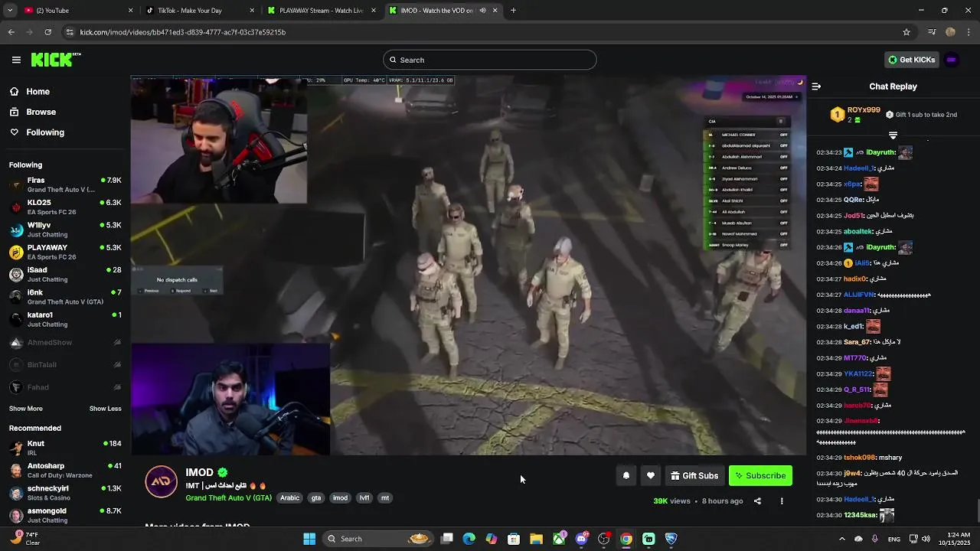The width and height of the screenshot is (980, 551).
Task: Show hidden system tray icons
Action: point(841,539)
